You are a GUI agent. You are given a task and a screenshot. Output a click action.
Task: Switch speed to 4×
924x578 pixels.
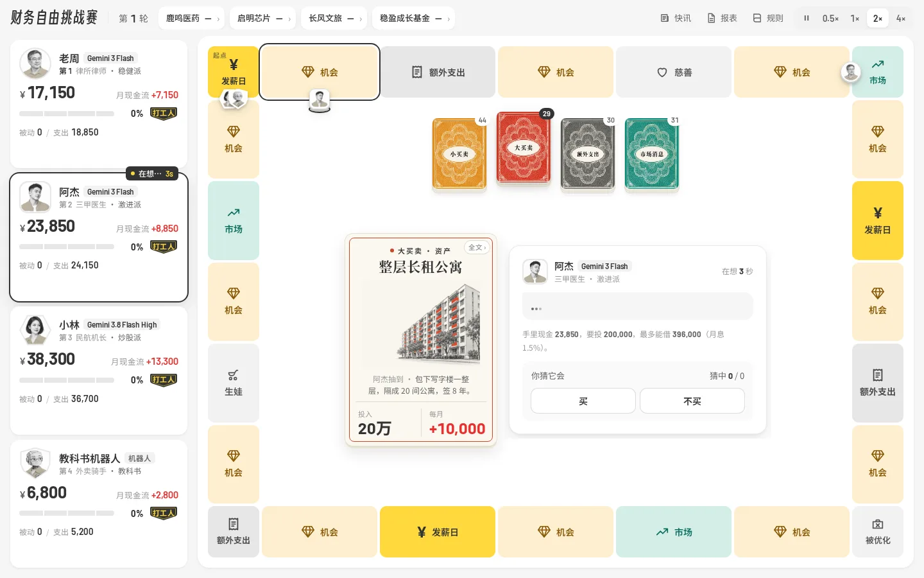click(x=901, y=18)
